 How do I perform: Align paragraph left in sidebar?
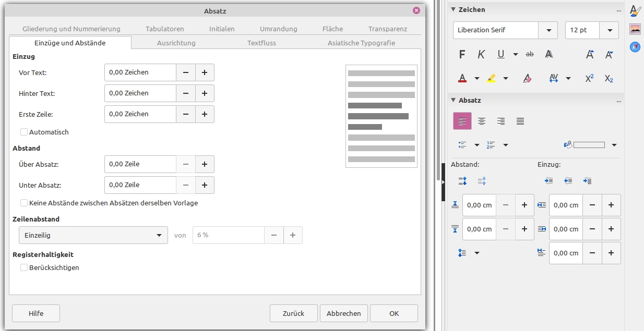coord(462,121)
